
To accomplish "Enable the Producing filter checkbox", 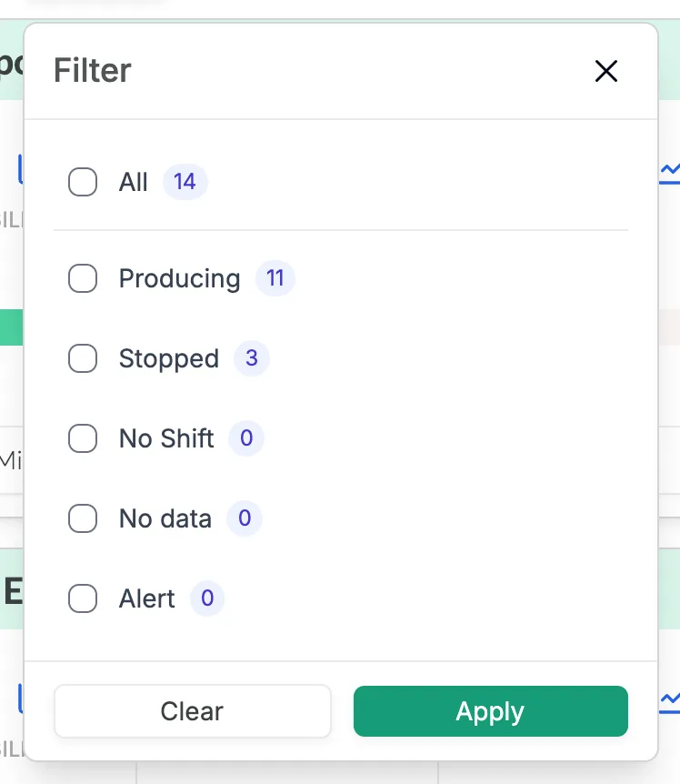I will (x=83, y=278).
